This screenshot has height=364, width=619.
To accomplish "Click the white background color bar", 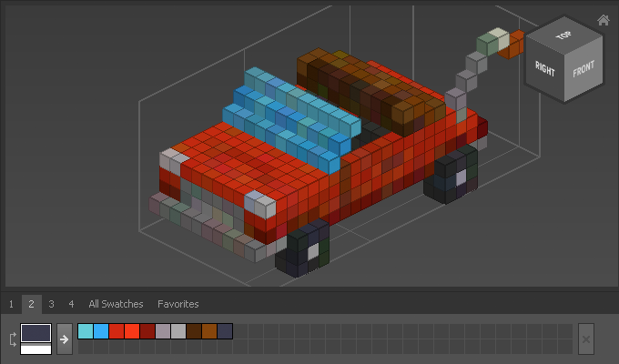I will tap(36, 349).
